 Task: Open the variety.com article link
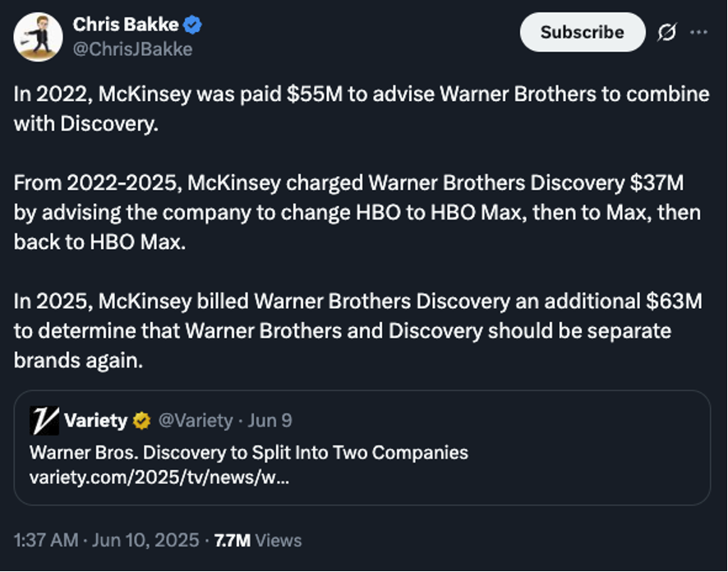coord(159,477)
